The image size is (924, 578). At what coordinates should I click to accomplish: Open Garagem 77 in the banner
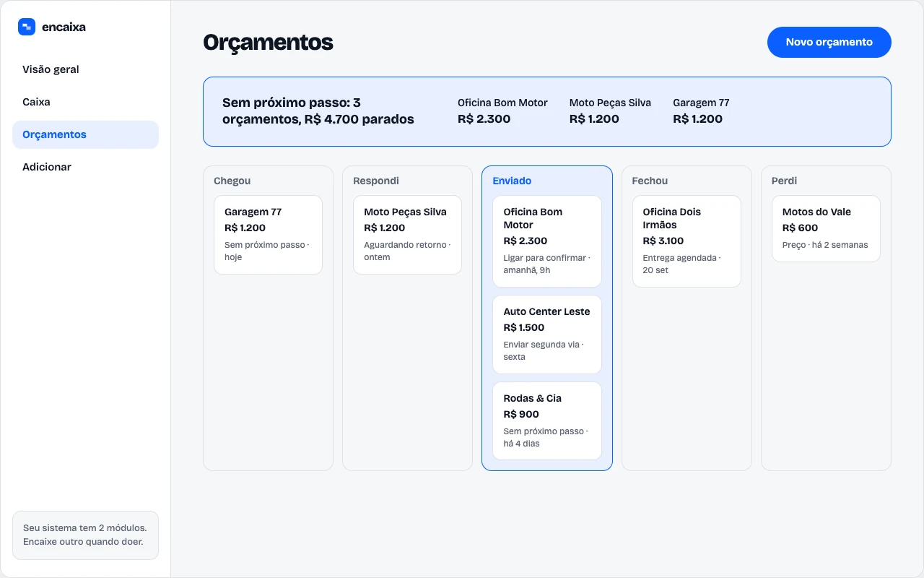(x=701, y=111)
